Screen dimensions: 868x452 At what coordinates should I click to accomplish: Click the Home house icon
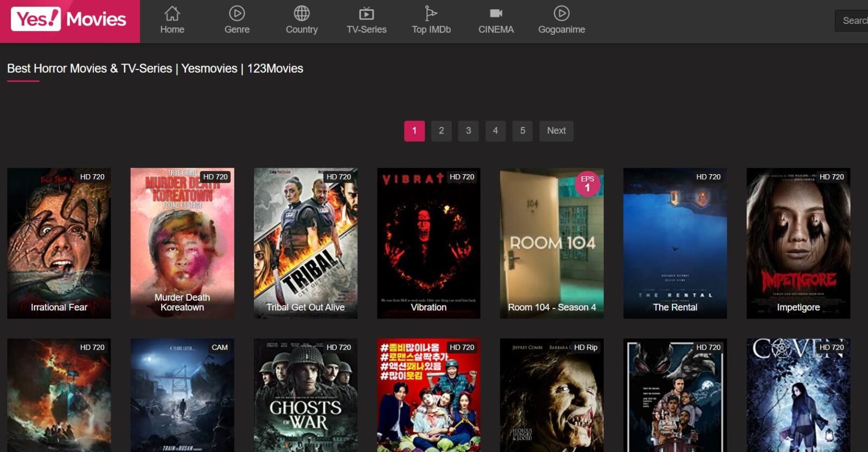(172, 14)
